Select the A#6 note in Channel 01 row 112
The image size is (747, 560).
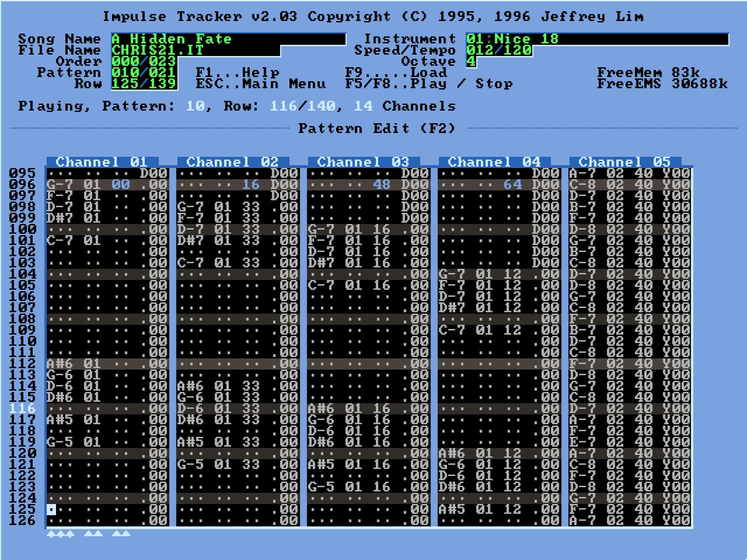coord(60,364)
